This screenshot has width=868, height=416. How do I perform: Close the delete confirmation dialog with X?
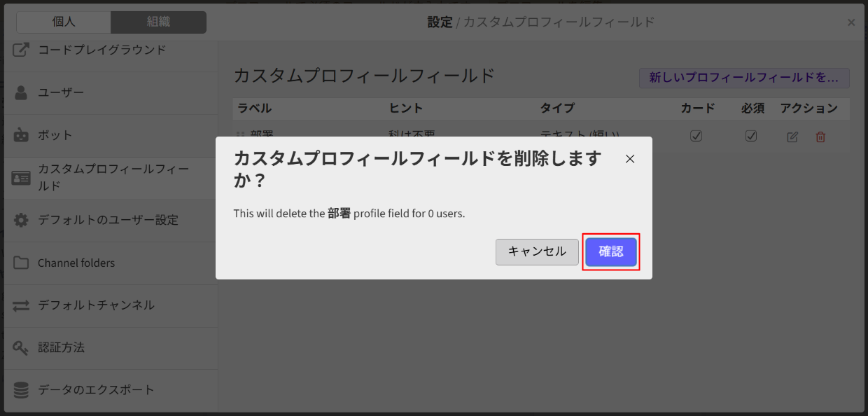(x=630, y=159)
